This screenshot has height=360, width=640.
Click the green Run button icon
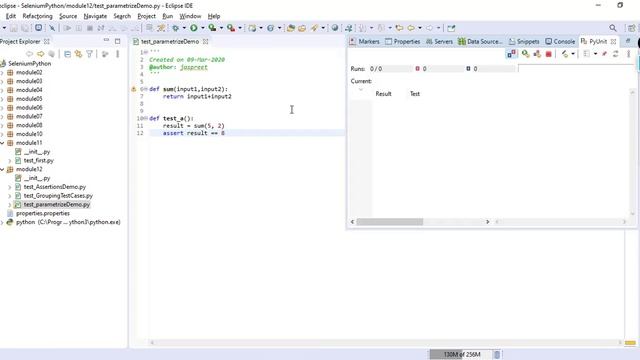(x=194, y=28)
